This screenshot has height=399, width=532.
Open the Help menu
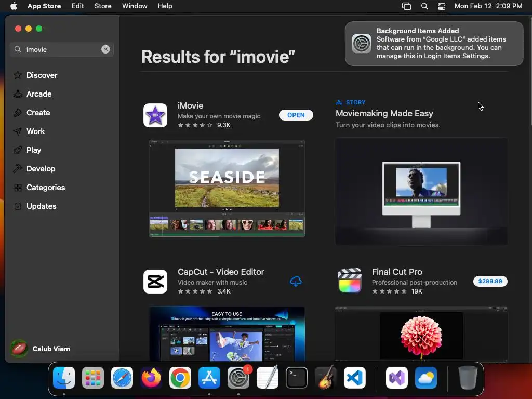(x=165, y=6)
